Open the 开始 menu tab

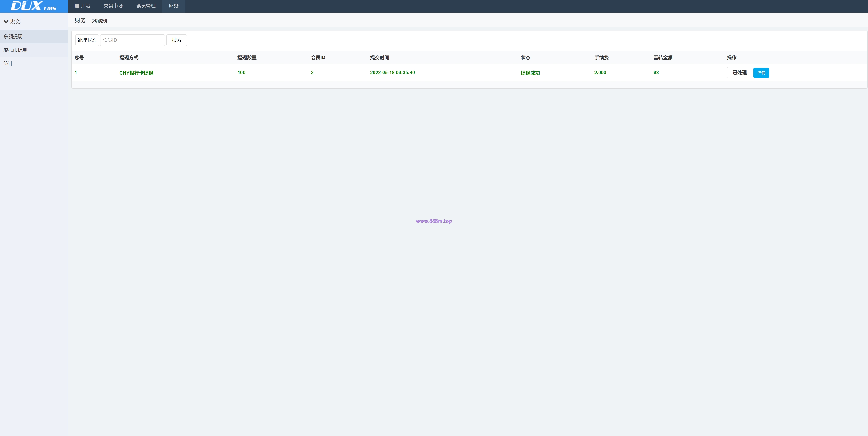click(x=82, y=6)
